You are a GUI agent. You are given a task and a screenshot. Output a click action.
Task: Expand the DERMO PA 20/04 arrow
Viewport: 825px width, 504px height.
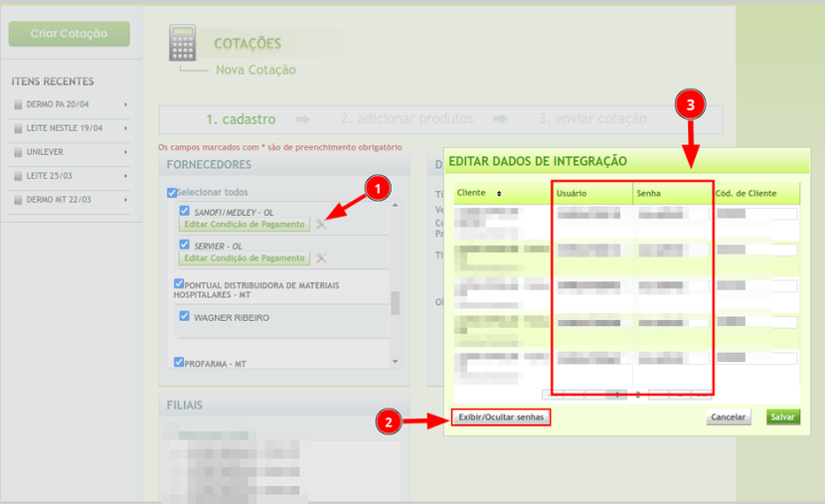click(125, 104)
